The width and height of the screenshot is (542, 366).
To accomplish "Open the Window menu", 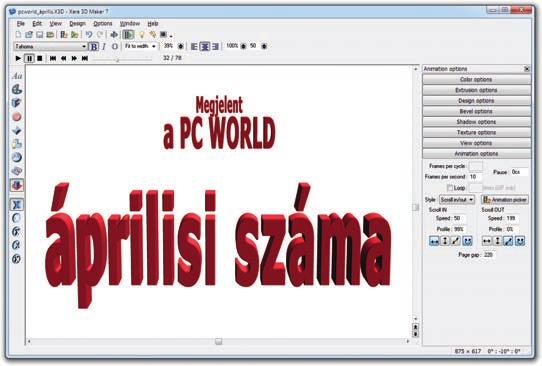I will [x=130, y=24].
